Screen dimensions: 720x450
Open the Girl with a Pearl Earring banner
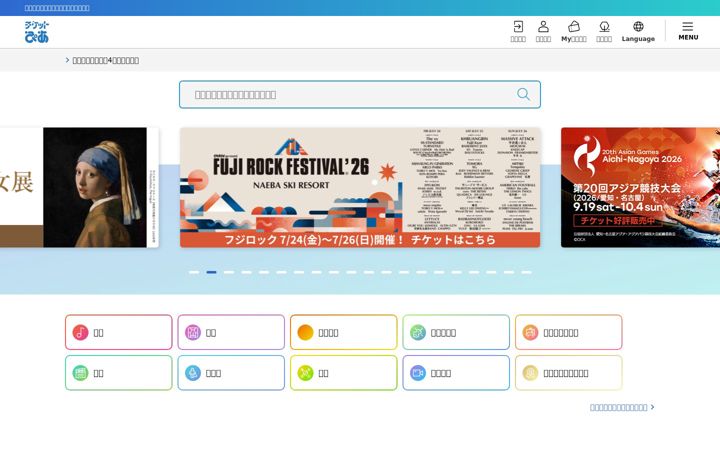[79, 187]
